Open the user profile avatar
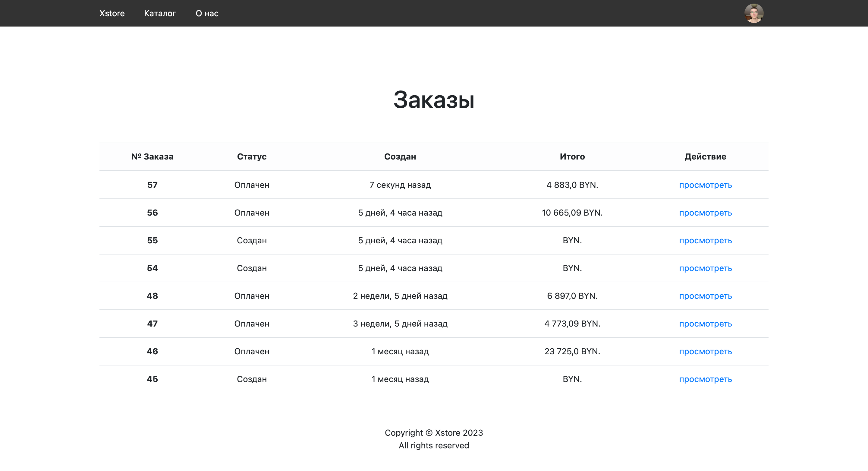Image resolution: width=868 pixels, height=471 pixels. pyautogui.click(x=754, y=13)
